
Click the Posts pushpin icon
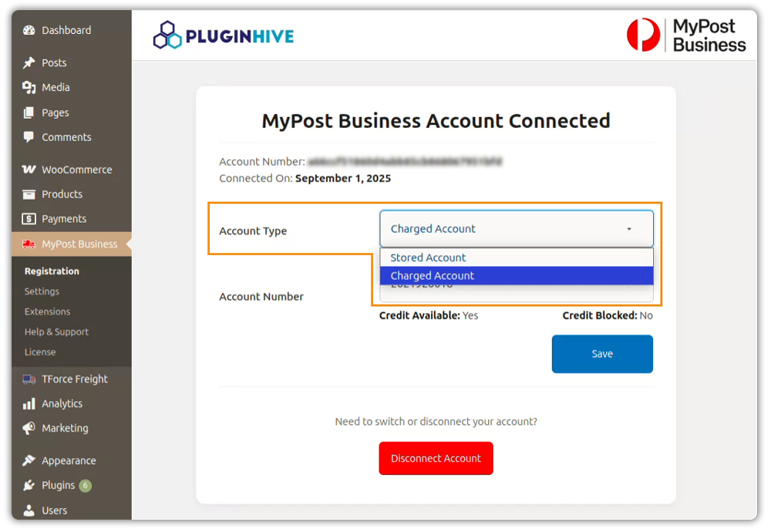[x=29, y=63]
